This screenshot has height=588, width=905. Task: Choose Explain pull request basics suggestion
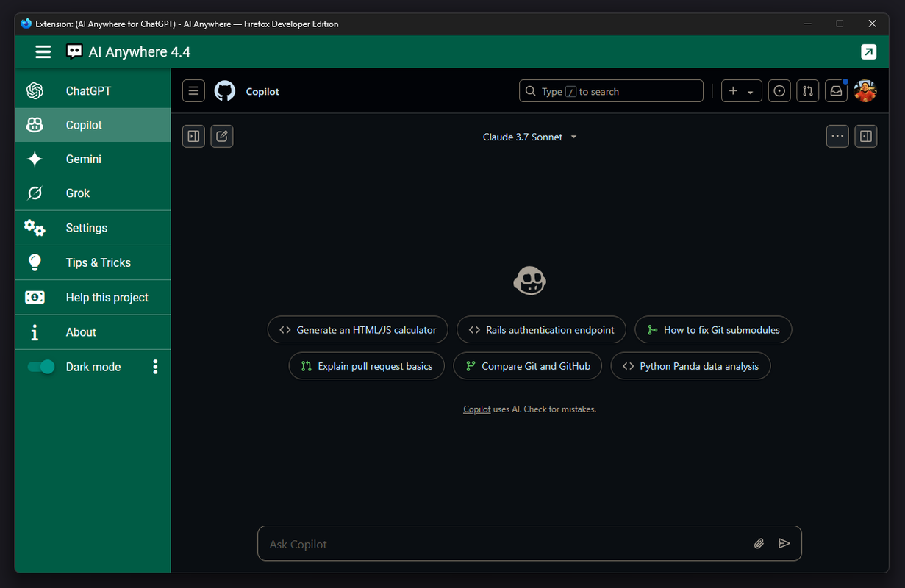367,366
